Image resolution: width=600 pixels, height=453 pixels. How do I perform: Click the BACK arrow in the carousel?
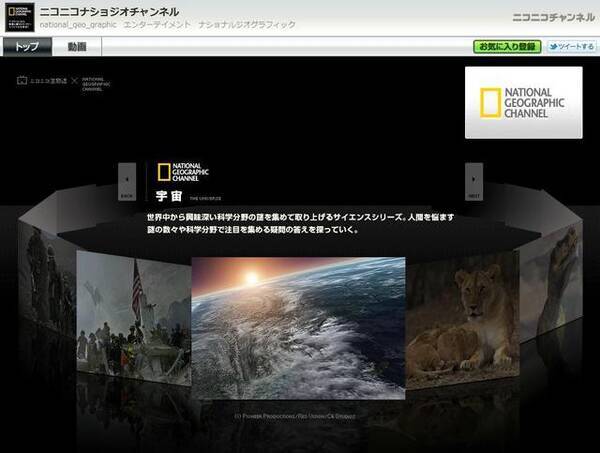pos(127,182)
